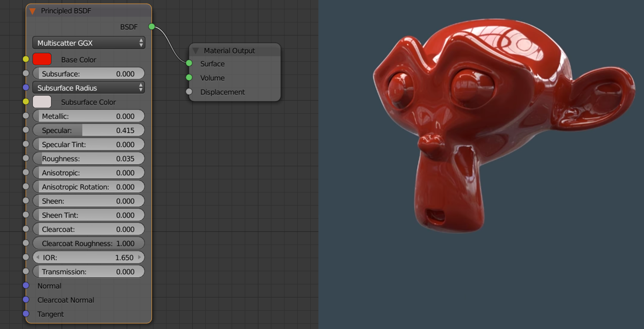This screenshot has width=644, height=329.
Task: Click the Surface input socket
Action: click(189, 63)
